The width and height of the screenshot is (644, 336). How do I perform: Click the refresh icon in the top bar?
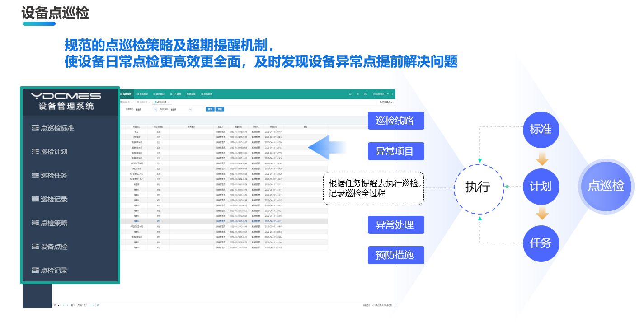click(x=350, y=94)
